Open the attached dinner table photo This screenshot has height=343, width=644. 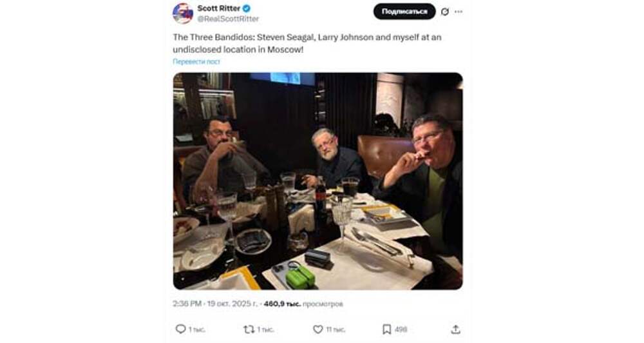pyautogui.click(x=317, y=181)
